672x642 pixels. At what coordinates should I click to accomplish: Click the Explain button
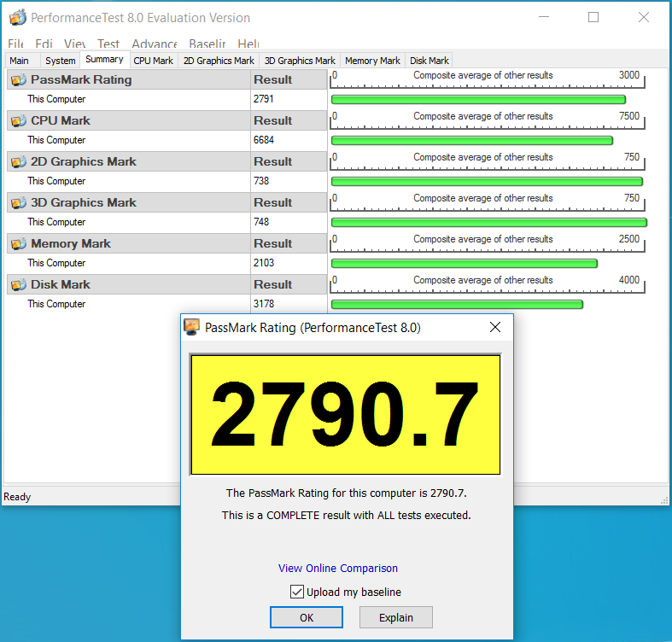coord(396,617)
